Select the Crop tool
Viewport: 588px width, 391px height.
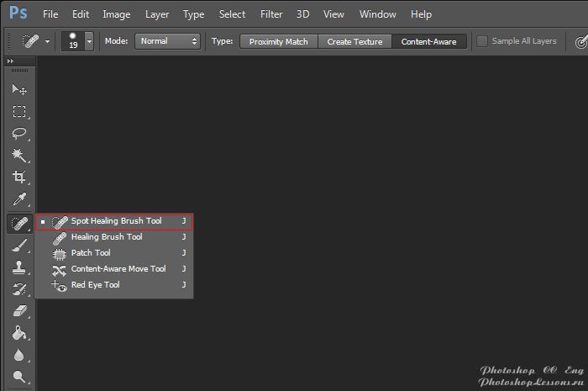click(x=18, y=177)
